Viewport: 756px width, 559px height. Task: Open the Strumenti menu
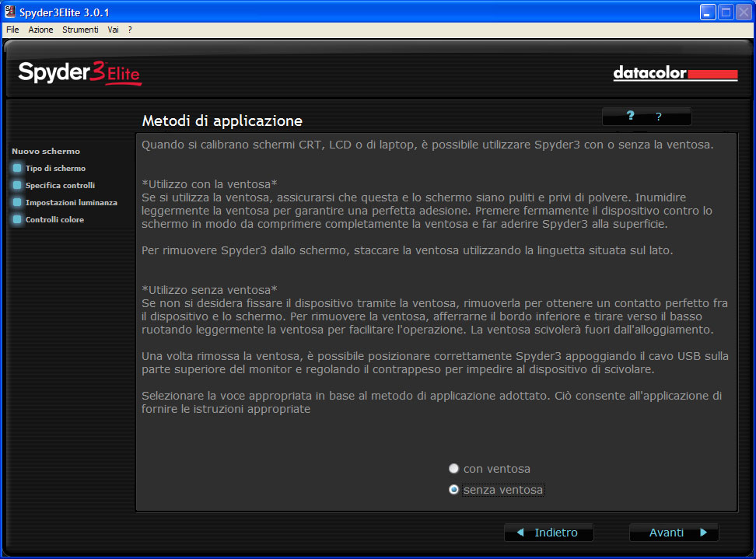(80, 30)
